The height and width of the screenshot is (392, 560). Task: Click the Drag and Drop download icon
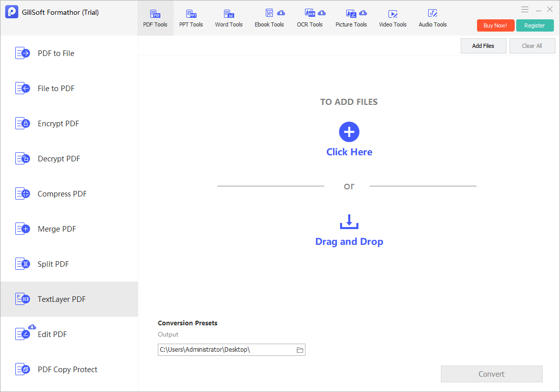(349, 221)
